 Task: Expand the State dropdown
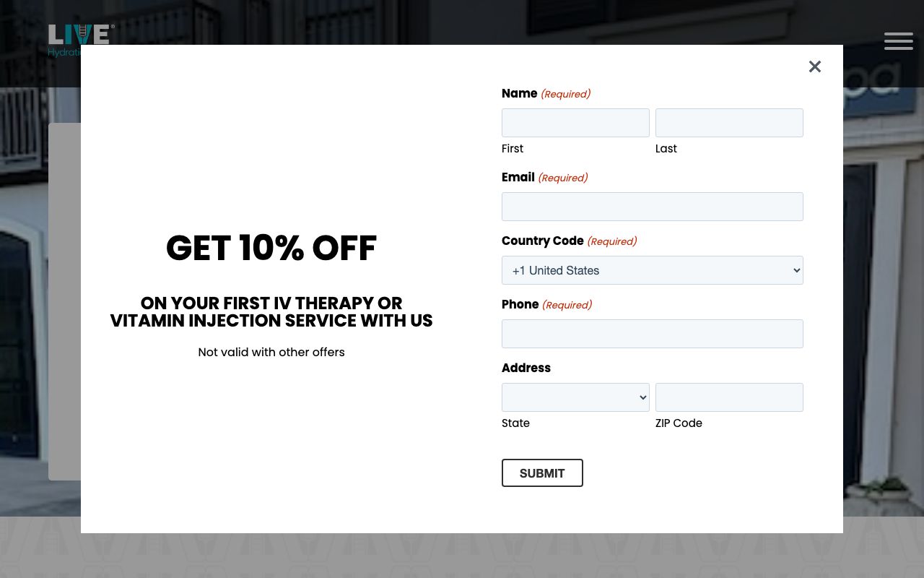(x=575, y=397)
